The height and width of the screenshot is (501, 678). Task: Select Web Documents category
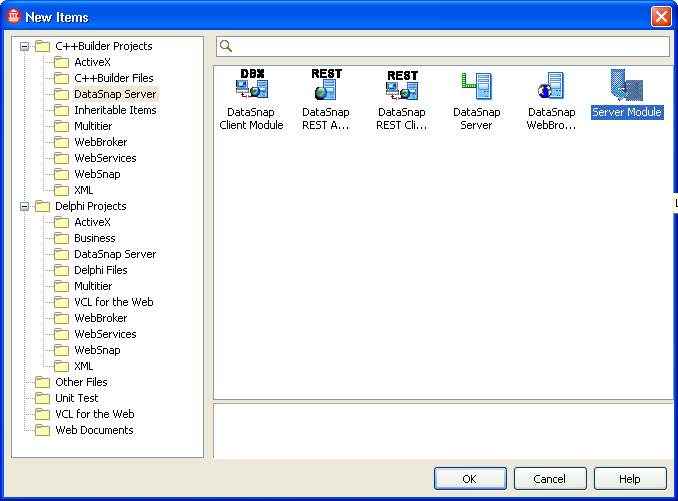pos(94,430)
